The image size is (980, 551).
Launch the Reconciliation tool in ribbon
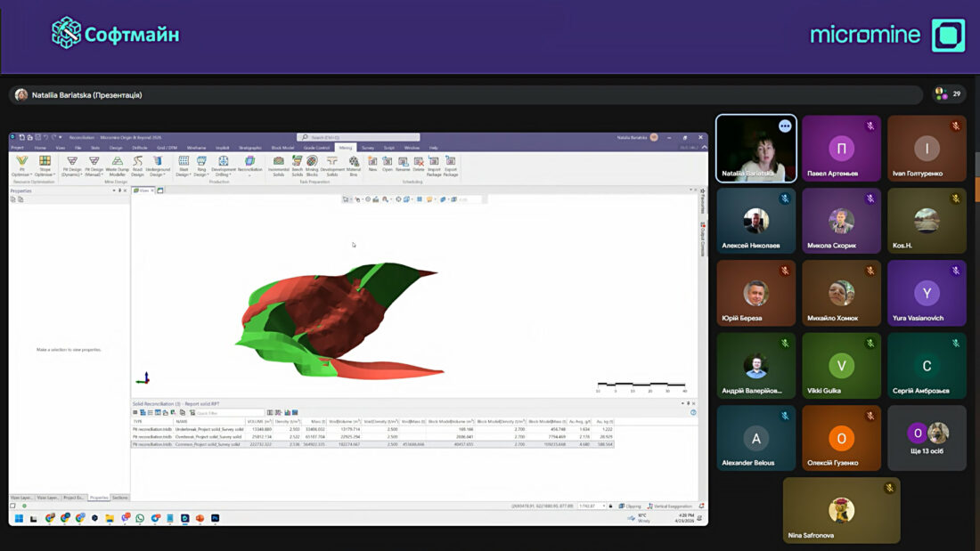[x=249, y=165]
